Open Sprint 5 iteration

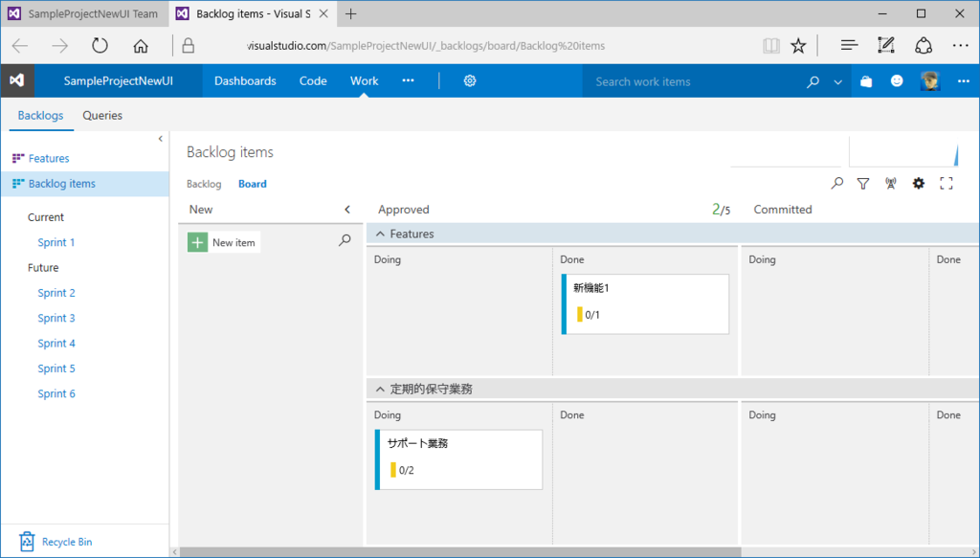[x=56, y=368]
